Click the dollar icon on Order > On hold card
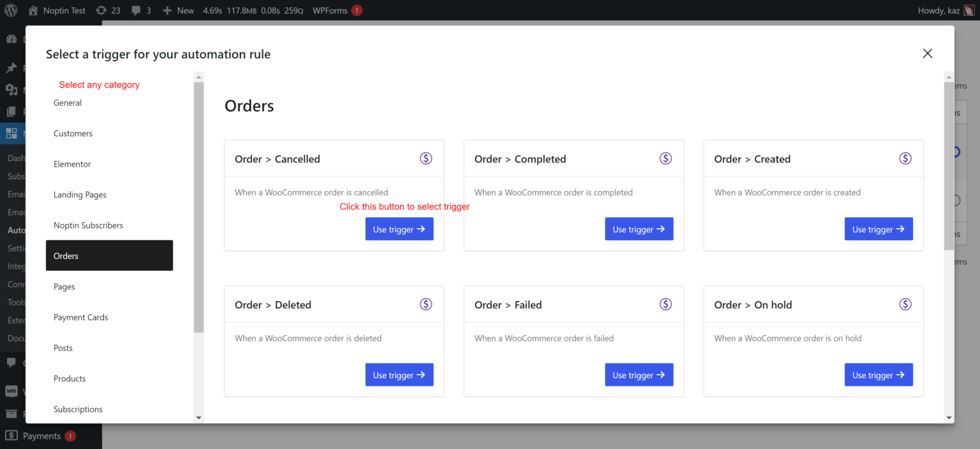980x449 pixels. (x=905, y=304)
